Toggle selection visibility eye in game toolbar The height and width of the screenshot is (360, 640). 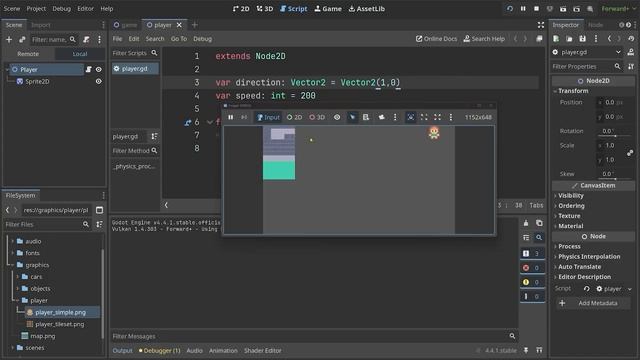click(337, 118)
